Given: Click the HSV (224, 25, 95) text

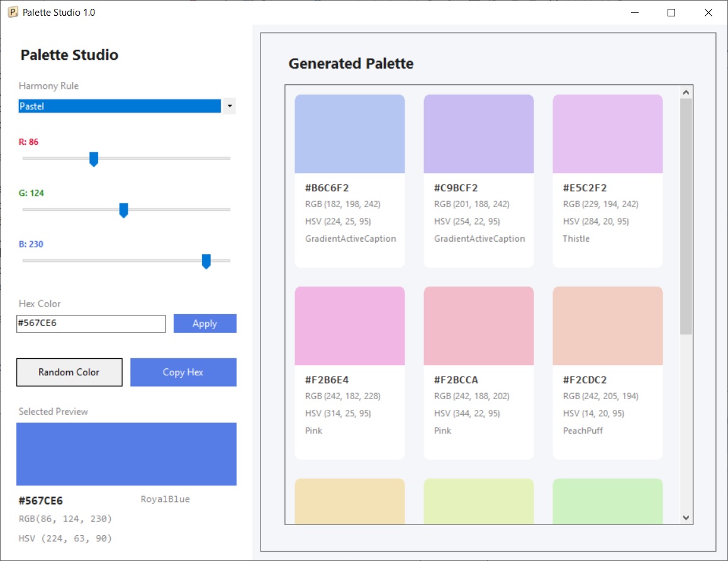Looking at the screenshot, I should click(338, 221).
